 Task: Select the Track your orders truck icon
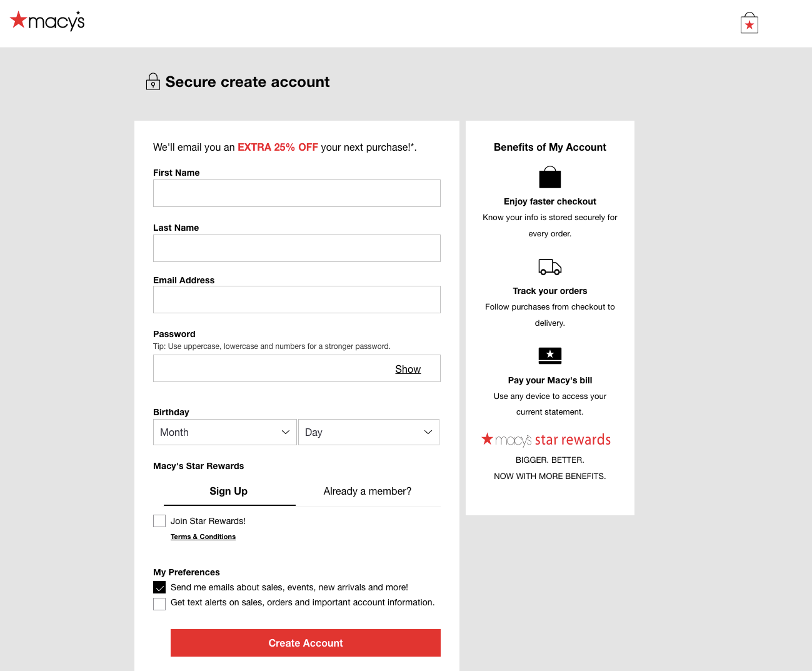[549, 266]
